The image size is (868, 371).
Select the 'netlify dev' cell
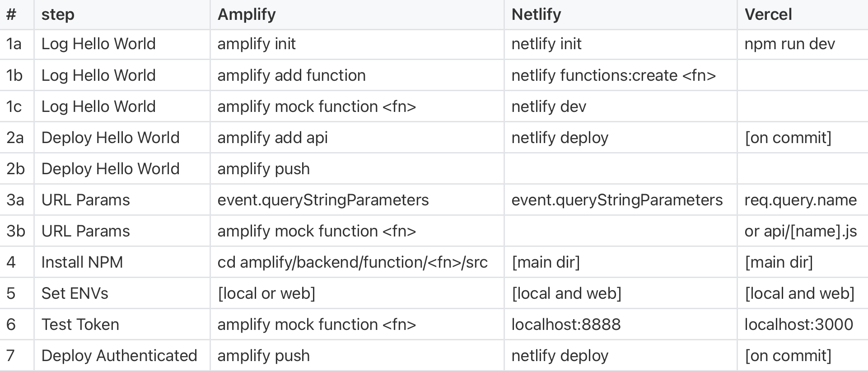549,107
